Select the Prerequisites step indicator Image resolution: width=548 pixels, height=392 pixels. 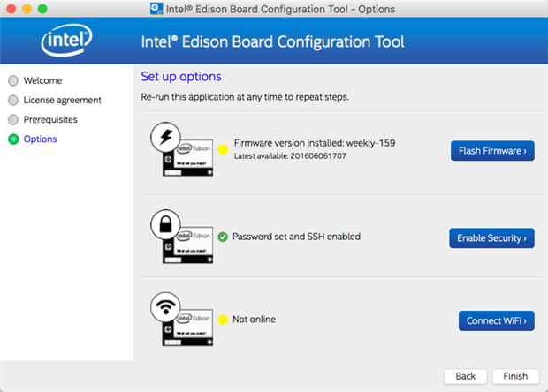(13, 119)
